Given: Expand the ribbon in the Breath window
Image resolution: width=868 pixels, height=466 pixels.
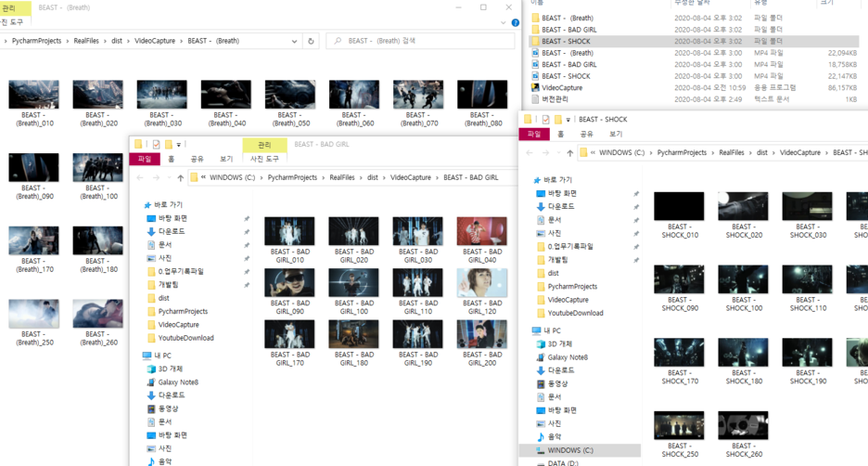Looking at the screenshot, I should point(503,22).
